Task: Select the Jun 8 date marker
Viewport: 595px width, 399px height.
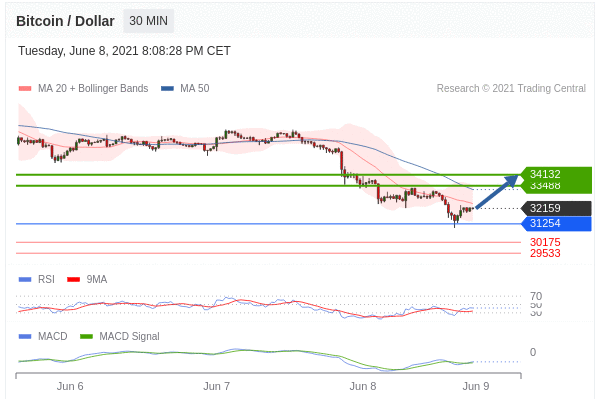Action: click(x=363, y=386)
